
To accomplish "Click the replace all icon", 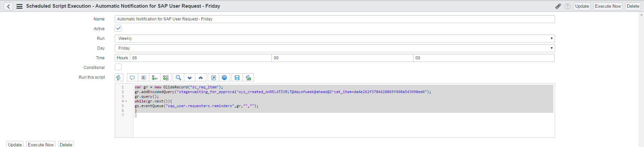I will [x=166, y=78].
